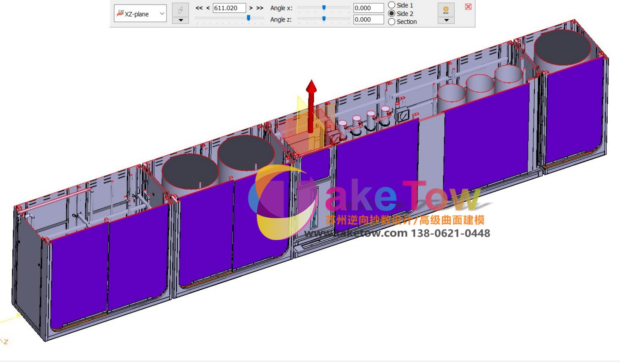Click the Angle z slider handle
620x364 pixels.
coord(324,19)
